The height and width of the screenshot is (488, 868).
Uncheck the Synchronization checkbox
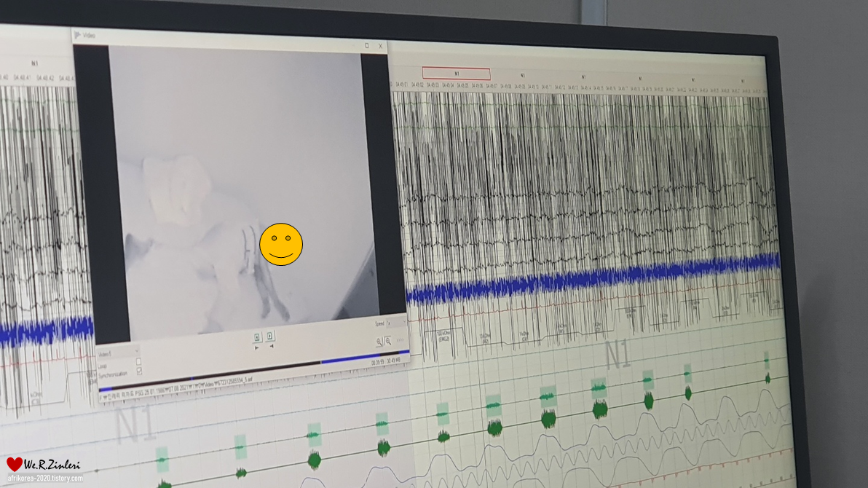click(139, 371)
